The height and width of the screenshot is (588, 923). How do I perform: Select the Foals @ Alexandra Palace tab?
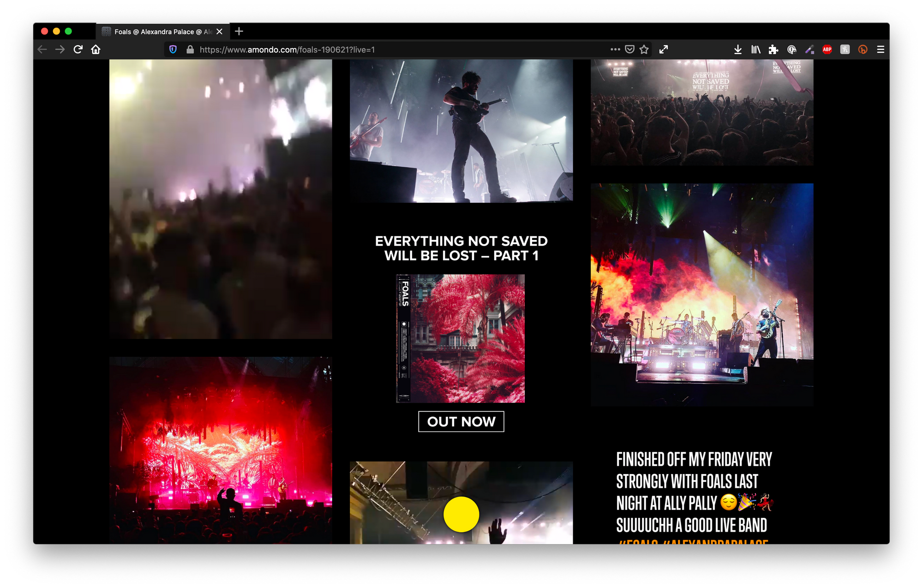tap(162, 31)
